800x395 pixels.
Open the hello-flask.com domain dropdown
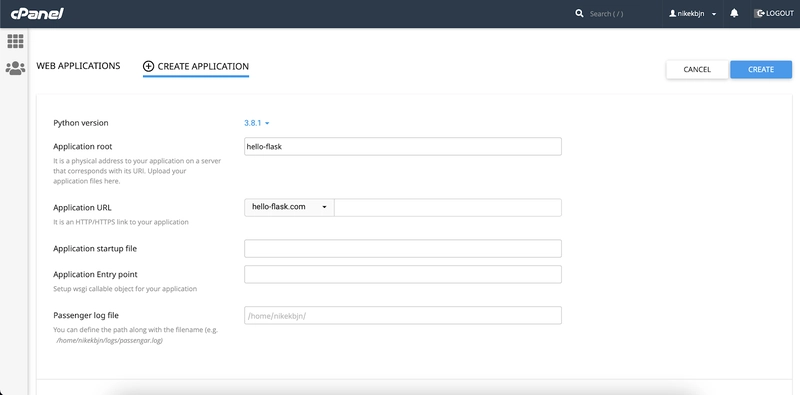pos(289,207)
